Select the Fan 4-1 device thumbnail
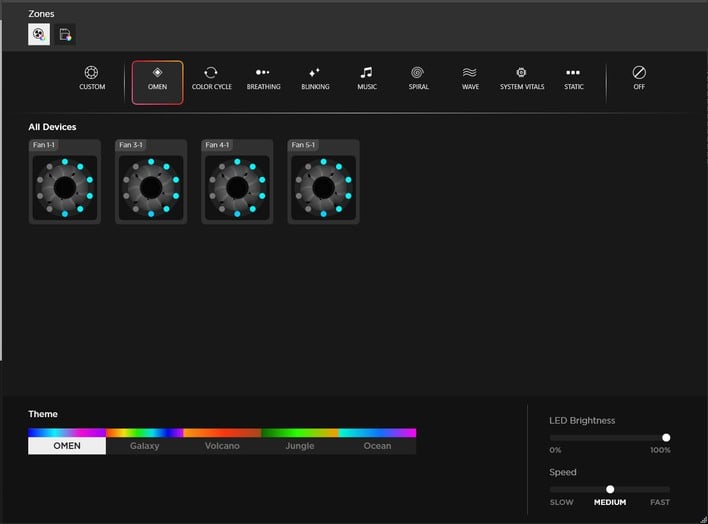The width and height of the screenshot is (708, 524). pyautogui.click(x=237, y=182)
